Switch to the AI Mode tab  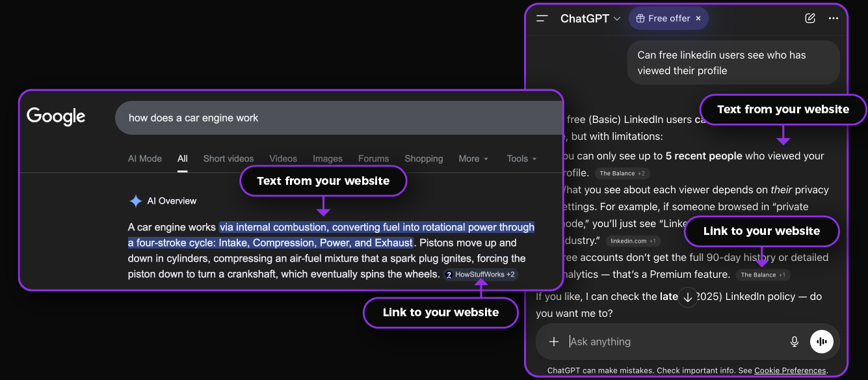tap(144, 159)
